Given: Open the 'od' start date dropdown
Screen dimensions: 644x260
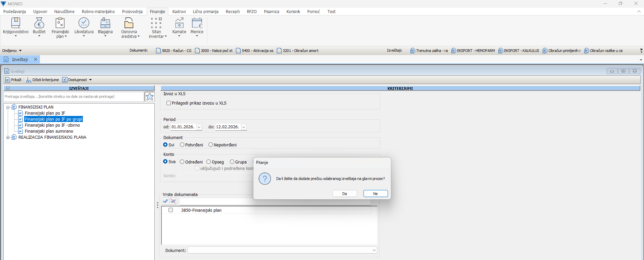Looking at the screenshot, I should 199,127.
